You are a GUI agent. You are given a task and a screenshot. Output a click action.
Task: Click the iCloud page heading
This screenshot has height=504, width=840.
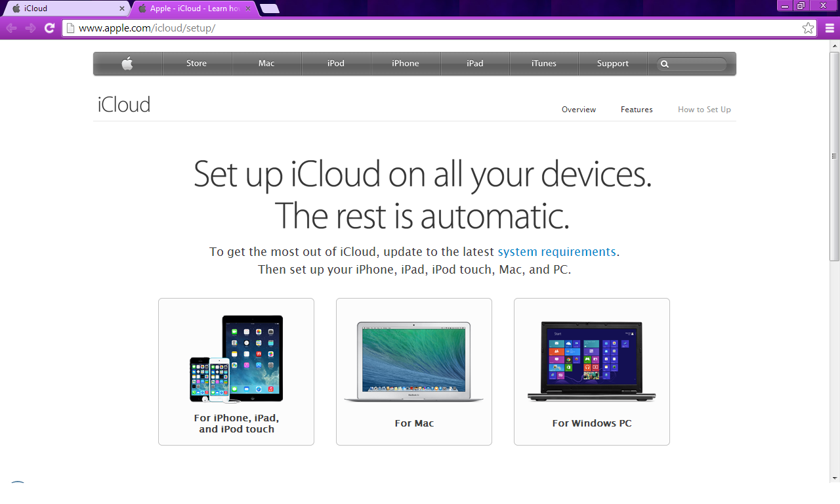coord(124,104)
